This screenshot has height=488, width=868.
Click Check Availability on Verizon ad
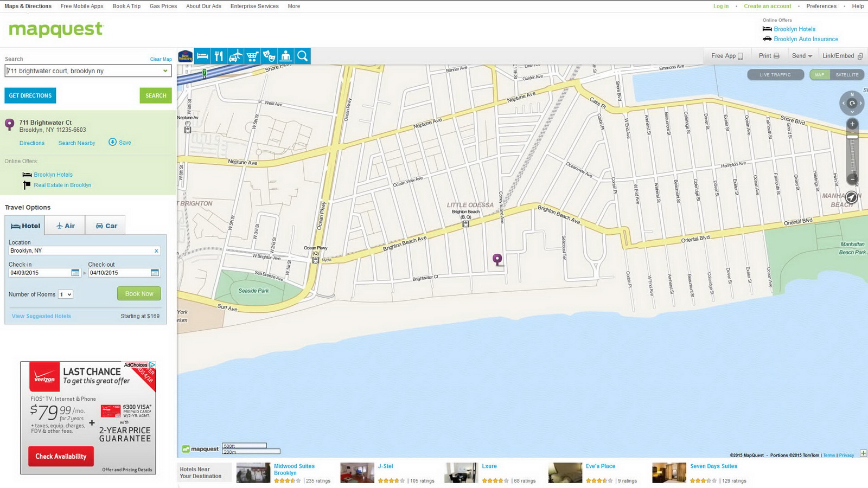pos(61,457)
